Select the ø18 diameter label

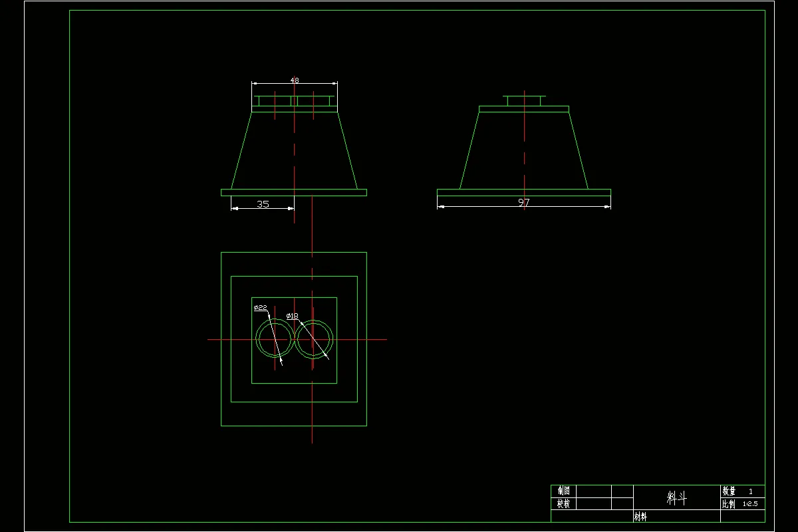click(x=292, y=315)
